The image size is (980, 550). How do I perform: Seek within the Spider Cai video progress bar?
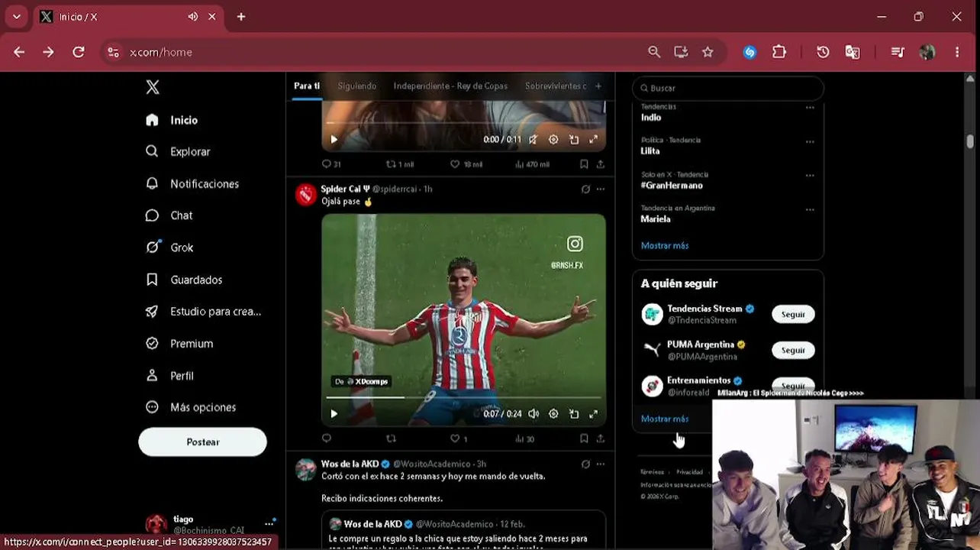point(464,397)
